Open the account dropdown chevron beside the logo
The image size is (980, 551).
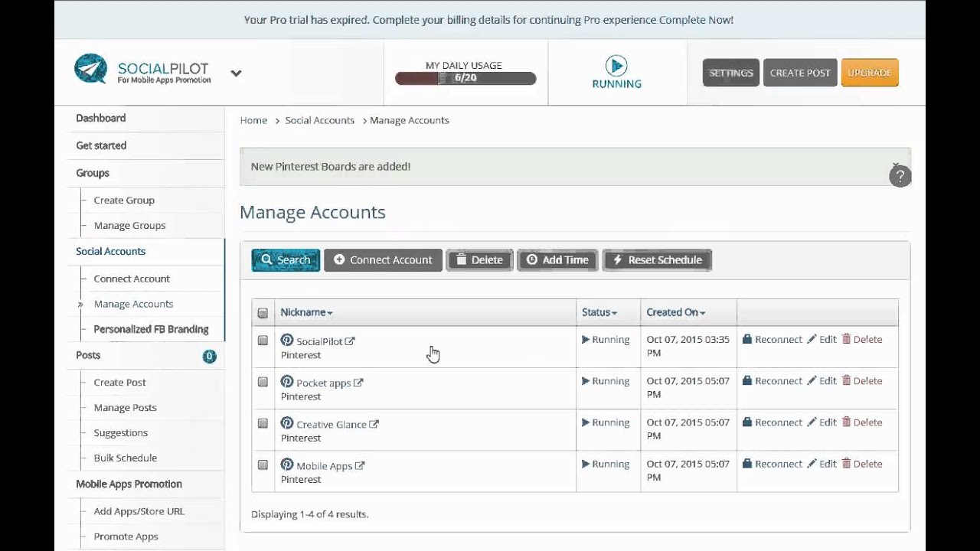pos(236,73)
